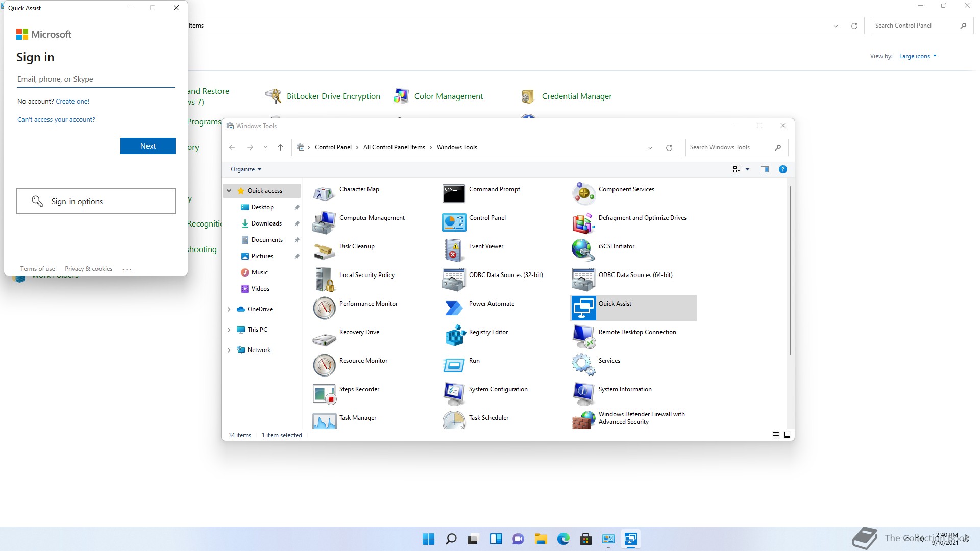
Task: Launch Steps Recorder icon
Action: pyautogui.click(x=324, y=394)
